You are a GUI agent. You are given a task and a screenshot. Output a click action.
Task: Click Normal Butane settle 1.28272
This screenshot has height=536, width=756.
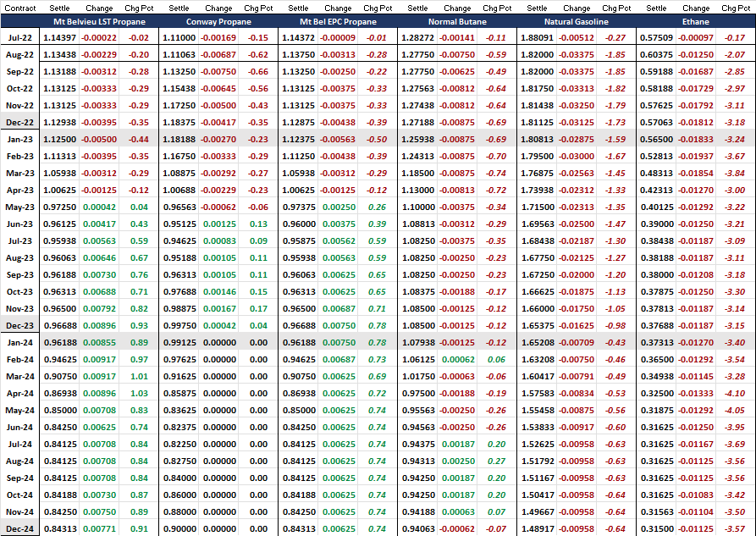[418, 37]
